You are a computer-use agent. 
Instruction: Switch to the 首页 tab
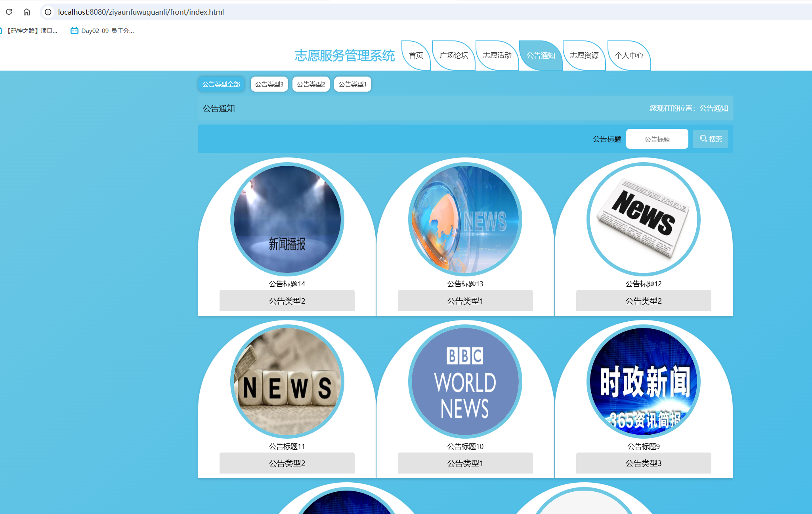click(416, 56)
